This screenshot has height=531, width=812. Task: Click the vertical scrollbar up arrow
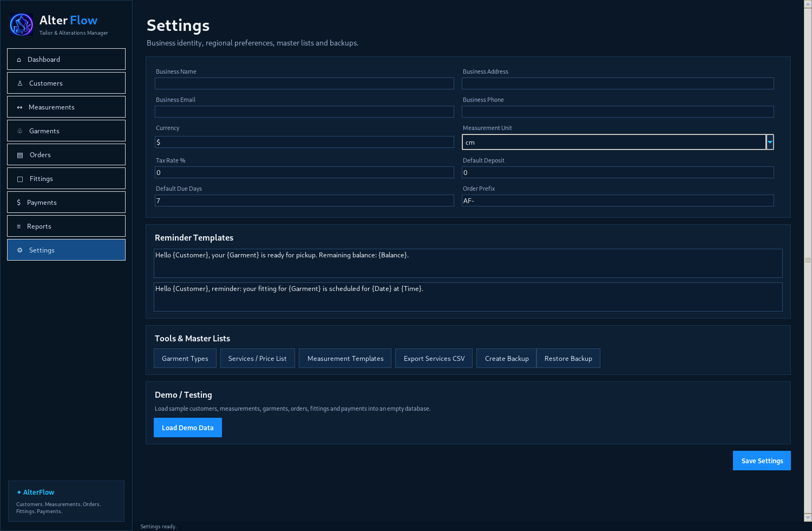click(x=808, y=4)
